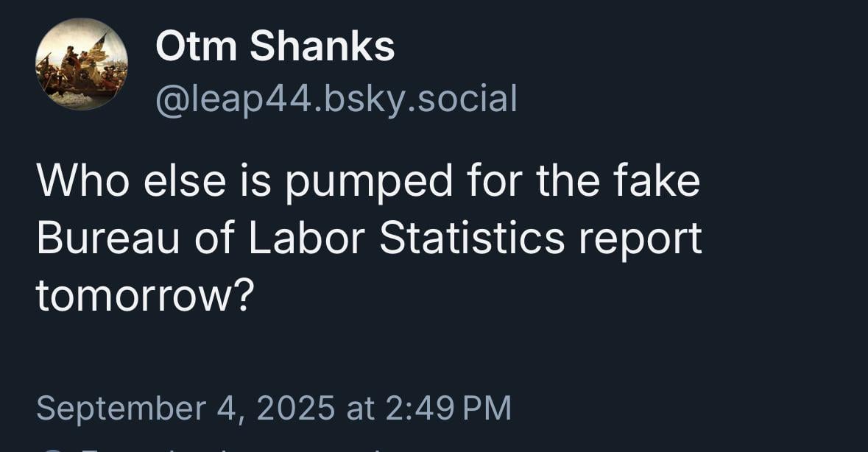Click 'Otm' in the display name
Image resolution: width=868 pixels, height=452 pixels.
tap(196, 46)
